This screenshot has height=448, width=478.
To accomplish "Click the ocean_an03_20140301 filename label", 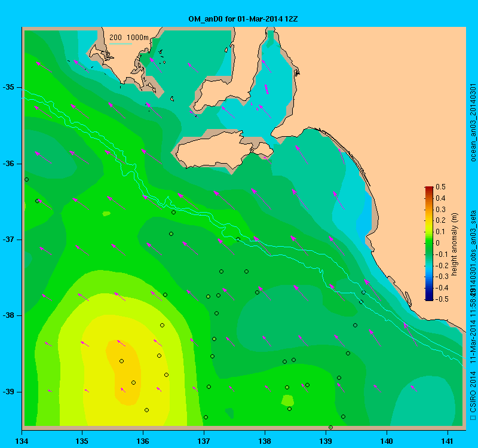I will [x=473, y=123].
